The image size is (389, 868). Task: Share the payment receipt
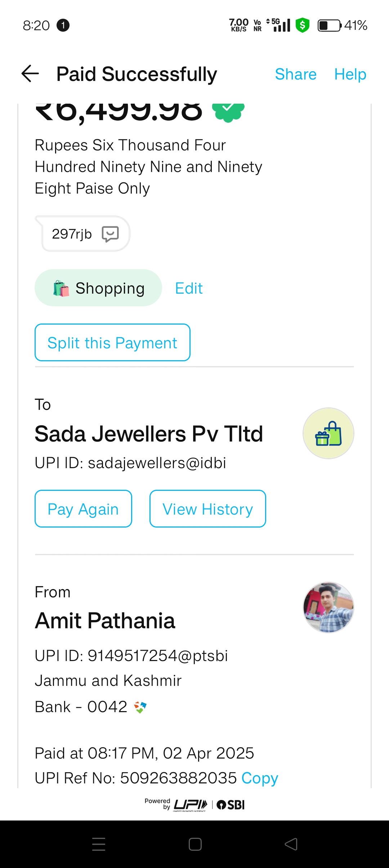coord(295,74)
